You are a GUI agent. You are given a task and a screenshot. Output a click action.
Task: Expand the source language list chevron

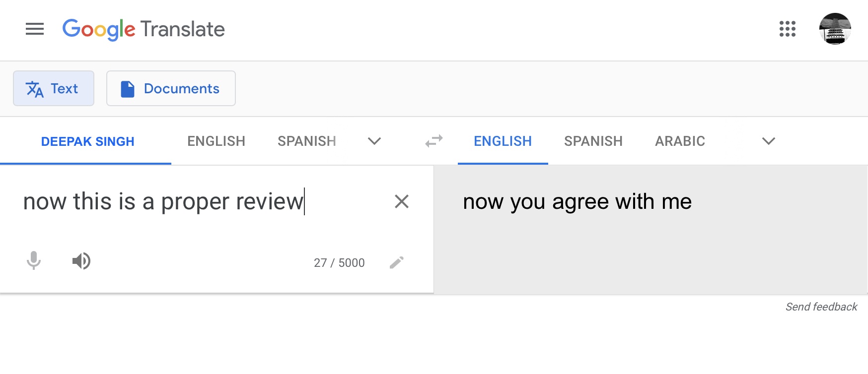click(x=374, y=141)
